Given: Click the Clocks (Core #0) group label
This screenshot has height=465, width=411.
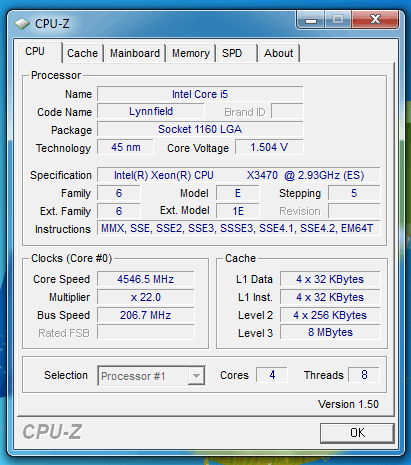Looking at the screenshot, I should coord(71,258).
